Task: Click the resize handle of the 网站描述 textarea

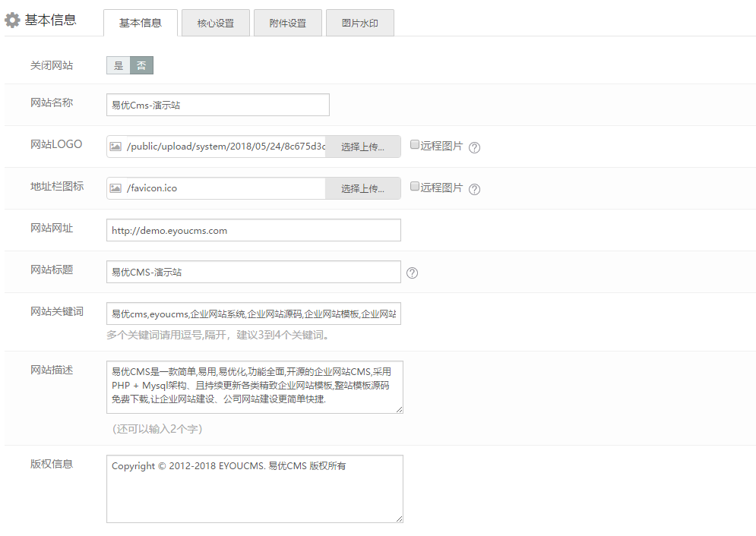Action: pos(399,409)
